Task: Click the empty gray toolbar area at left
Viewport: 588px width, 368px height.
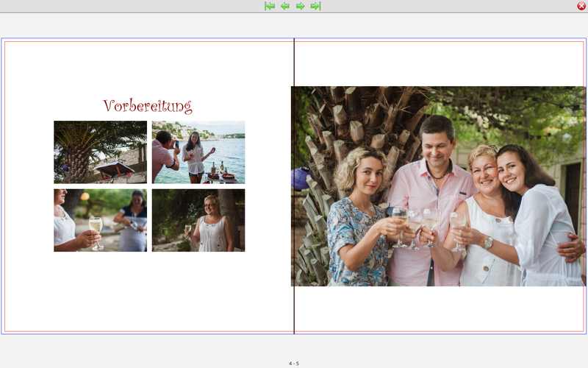Action: click(x=110, y=6)
